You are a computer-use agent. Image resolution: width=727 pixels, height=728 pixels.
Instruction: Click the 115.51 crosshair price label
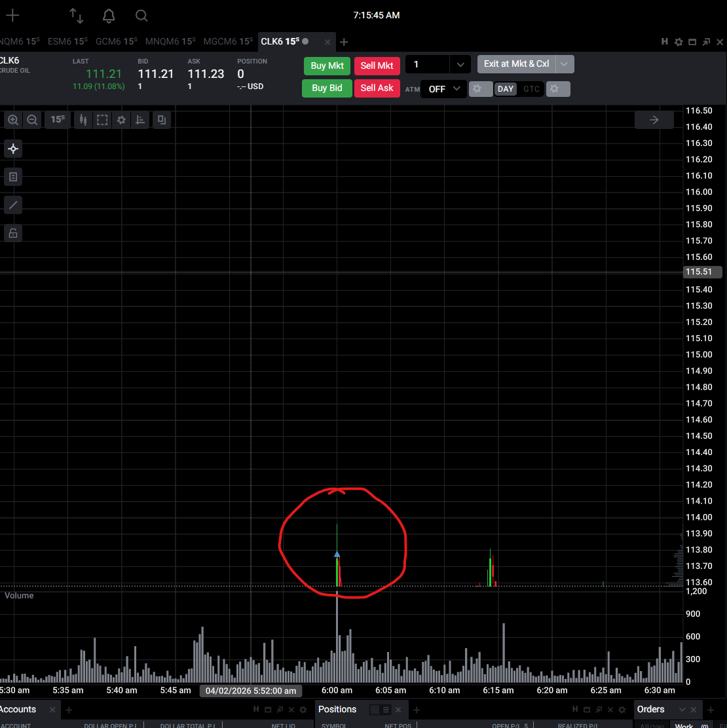point(702,272)
